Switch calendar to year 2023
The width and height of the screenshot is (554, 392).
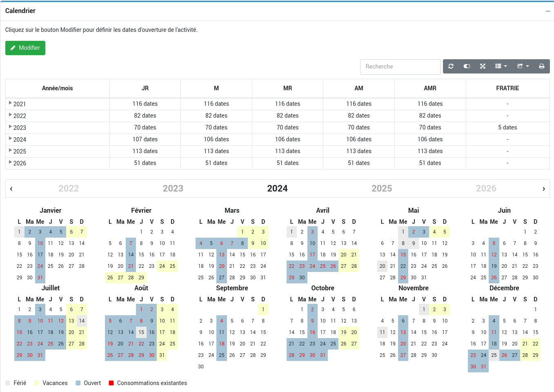click(x=173, y=189)
